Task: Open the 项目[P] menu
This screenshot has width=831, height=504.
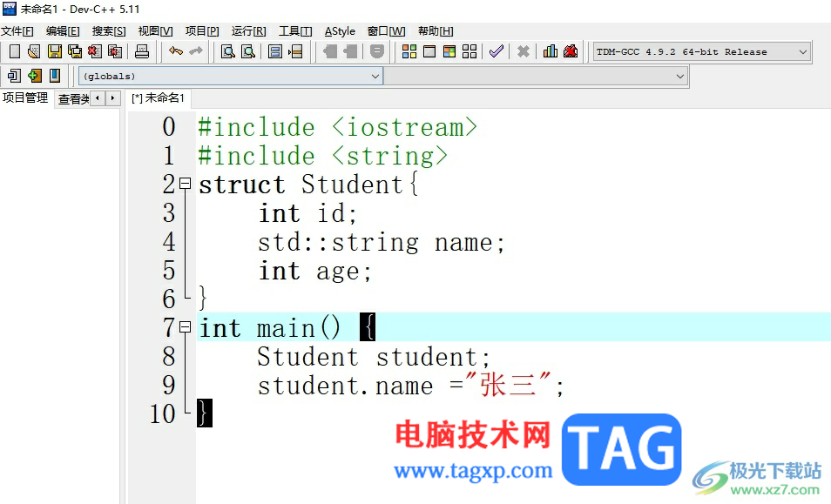Action: click(202, 31)
